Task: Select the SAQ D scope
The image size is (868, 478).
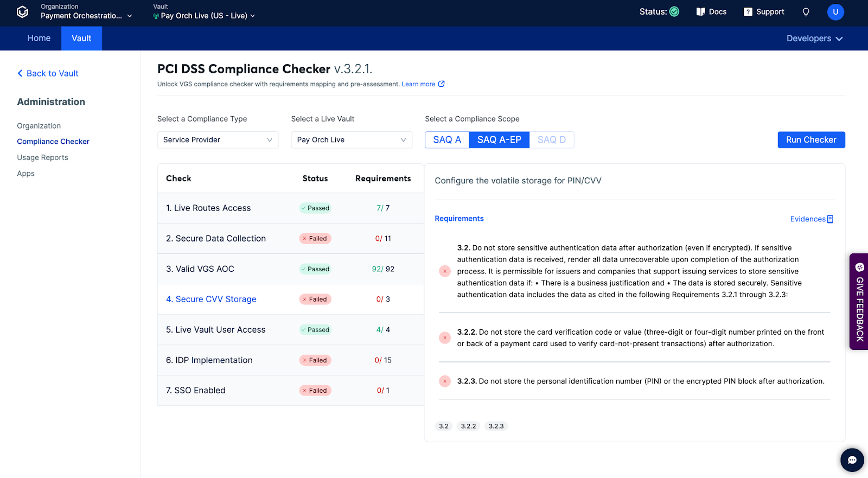Action: coord(552,140)
